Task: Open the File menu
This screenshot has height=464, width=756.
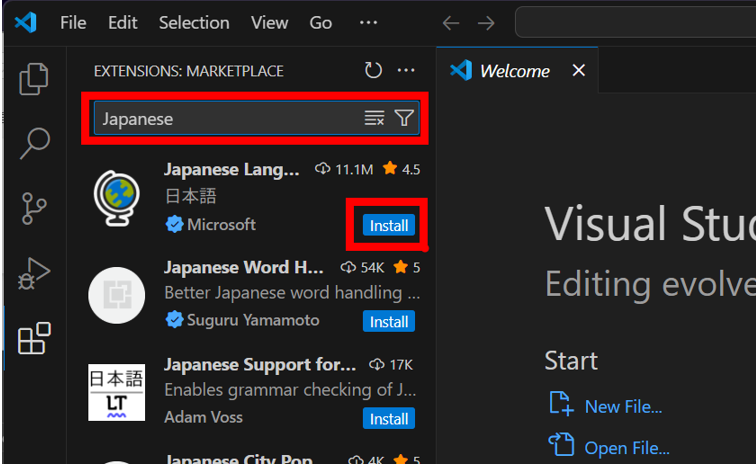Action: pos(73,23)
